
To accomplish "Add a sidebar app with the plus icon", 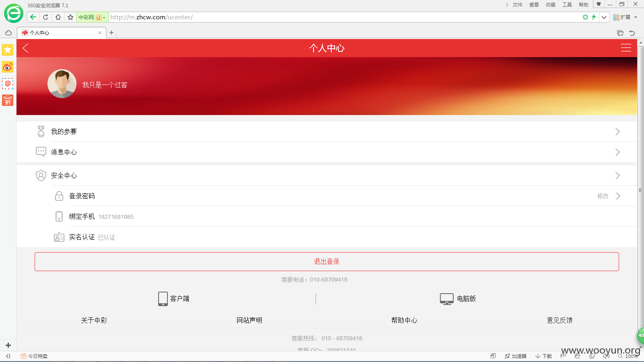I will [x=8, y=345].
